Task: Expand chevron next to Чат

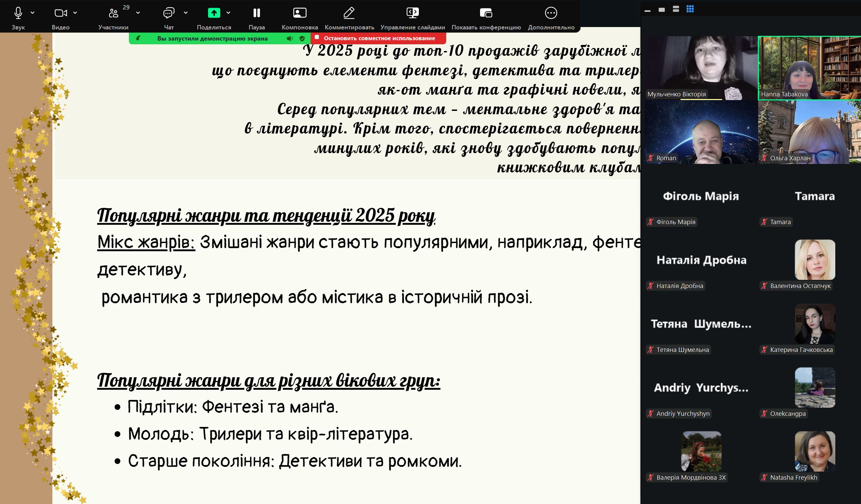Action: point(185,13)
